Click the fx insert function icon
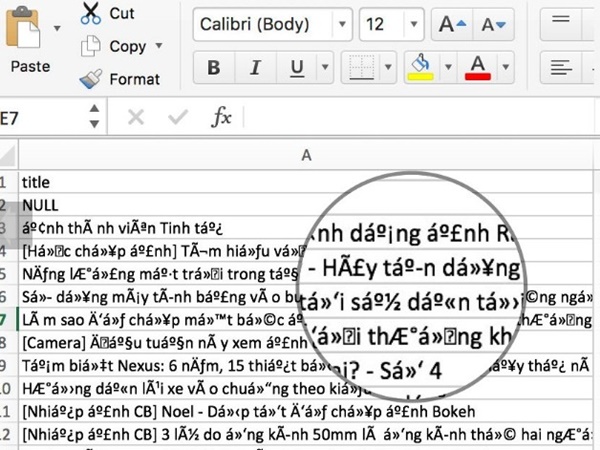This screenshot has height=450, width=600. pos(221,118)
